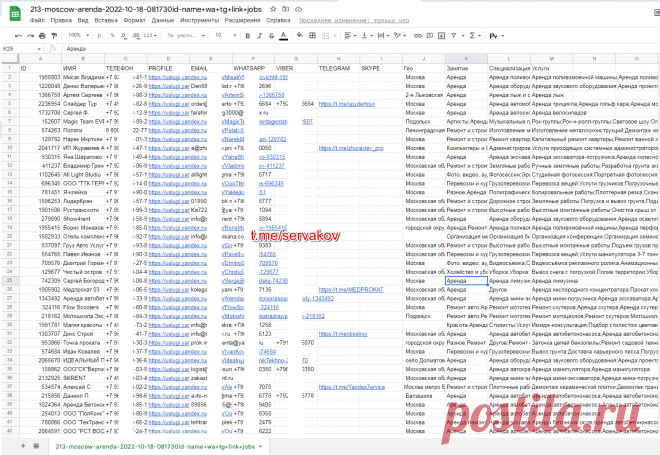Open the t.me/MEDPROKAT Telegram link

pos(351,290)
